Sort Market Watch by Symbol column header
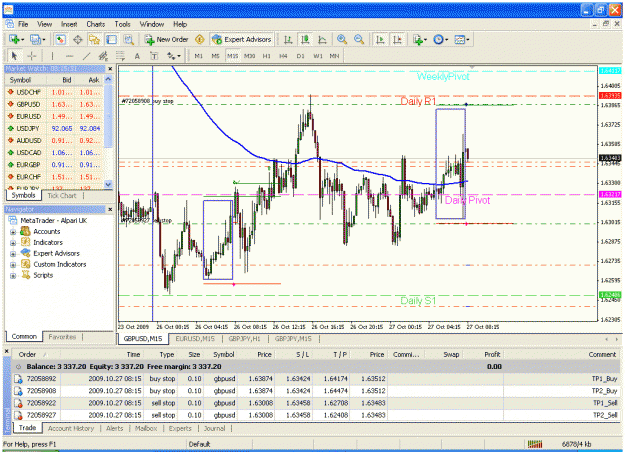625x452 pixels. coord(20,80)
